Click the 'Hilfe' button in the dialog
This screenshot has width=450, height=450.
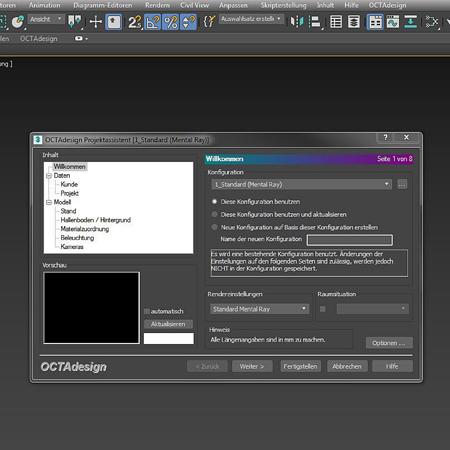pyautogui.click(x=392, y=366)
